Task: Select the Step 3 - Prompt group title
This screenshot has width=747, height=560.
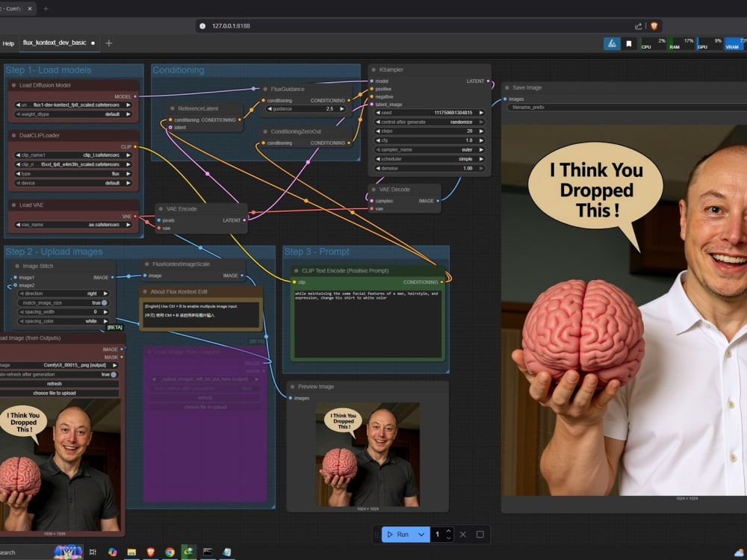Action: 317,252
